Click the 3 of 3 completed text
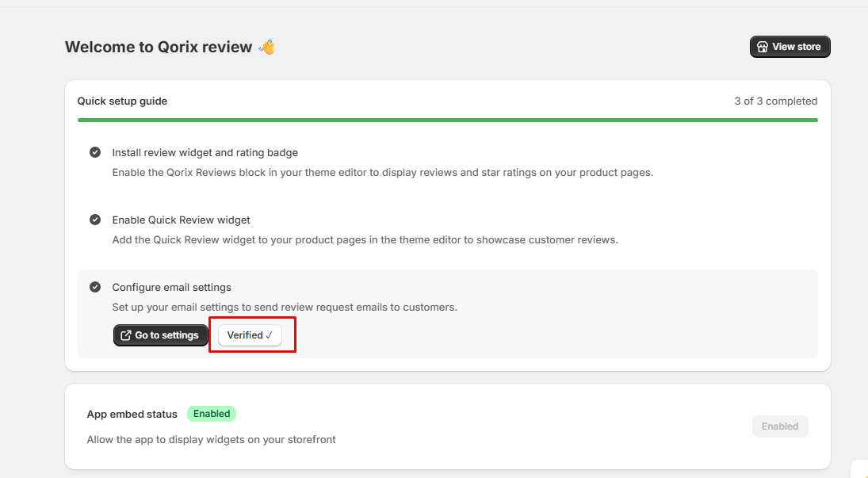The width and height of the screenshot is (868, 478). click(x=775, y=101)
